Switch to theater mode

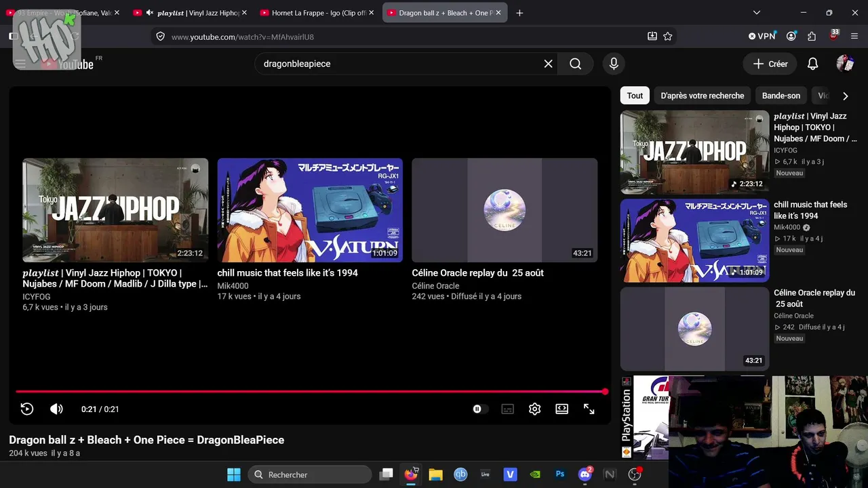561,409
